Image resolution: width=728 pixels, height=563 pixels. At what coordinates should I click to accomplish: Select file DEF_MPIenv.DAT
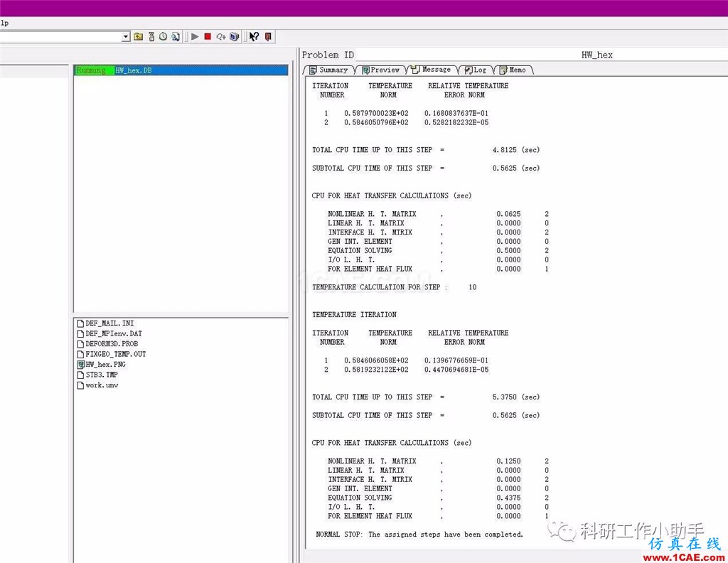pos(114,333)
